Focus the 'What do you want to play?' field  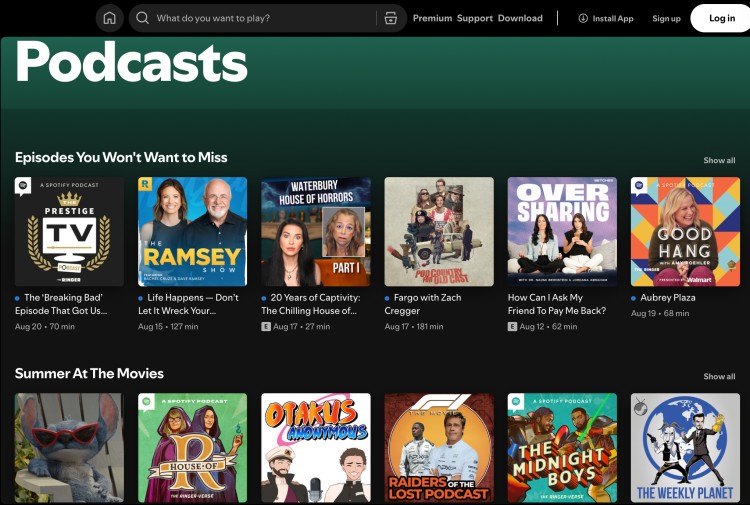click(267, 18)
